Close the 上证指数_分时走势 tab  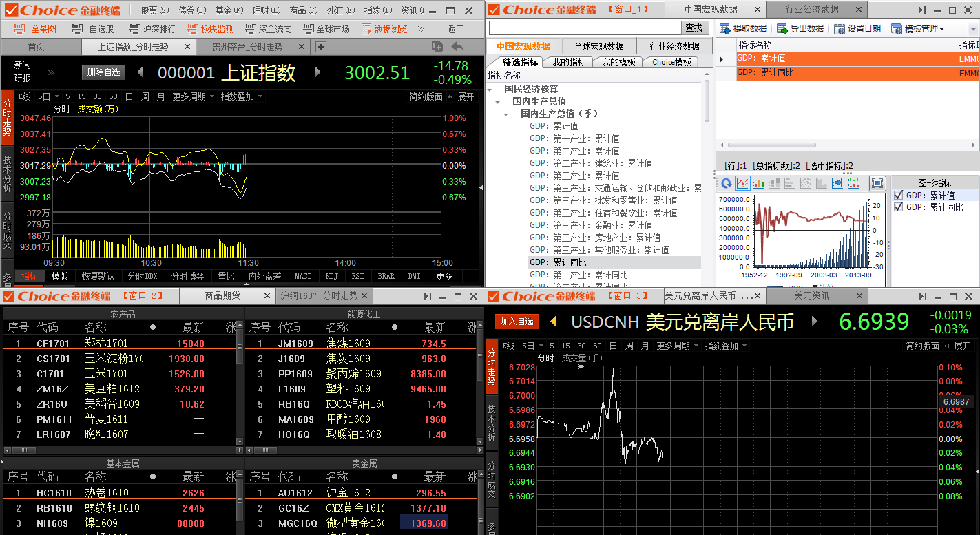tap(187, 46)
